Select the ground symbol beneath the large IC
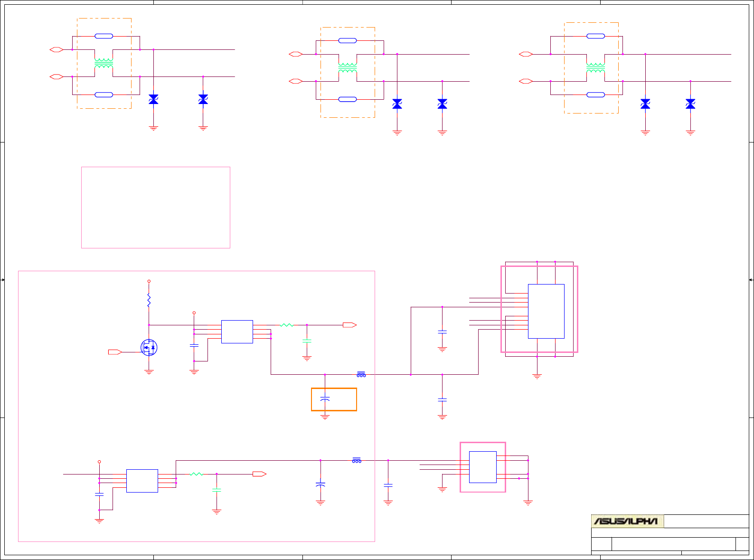The width and height of the screenshot is (754, 560). (537, 376)
